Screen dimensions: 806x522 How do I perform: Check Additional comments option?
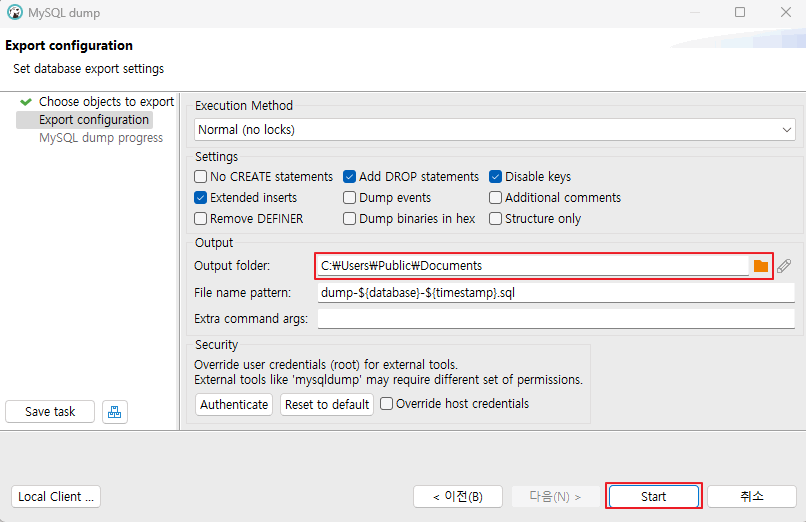496,198
